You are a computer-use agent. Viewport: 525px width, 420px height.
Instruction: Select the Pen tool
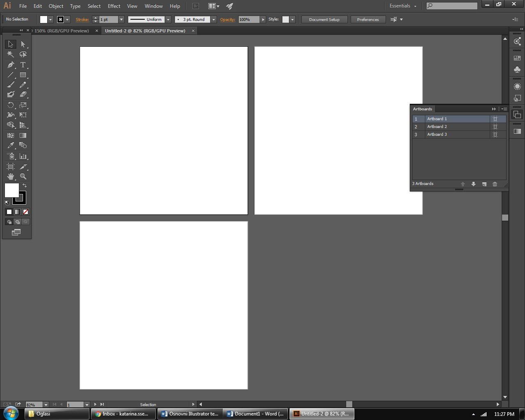click(11, 65)
